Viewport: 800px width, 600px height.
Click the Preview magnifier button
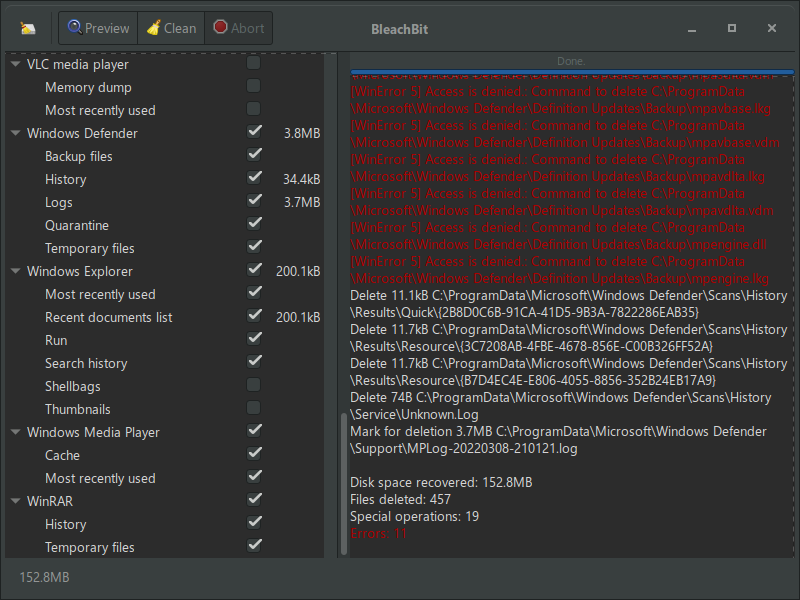(98, 28)
